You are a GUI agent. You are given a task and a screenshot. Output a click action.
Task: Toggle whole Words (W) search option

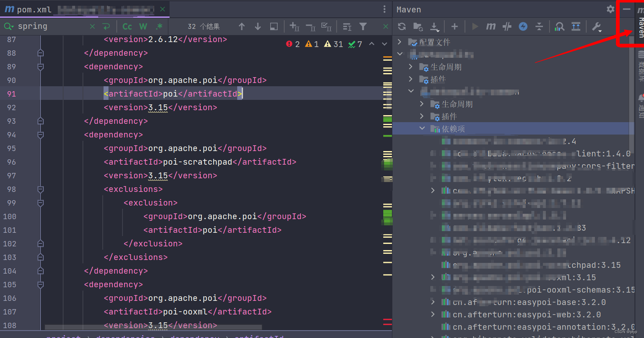point(143,26)
